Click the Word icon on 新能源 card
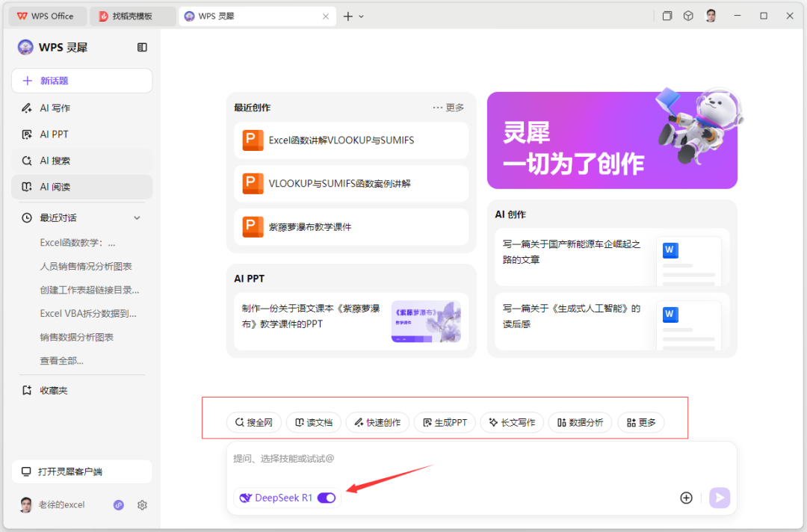 point(670,250)
